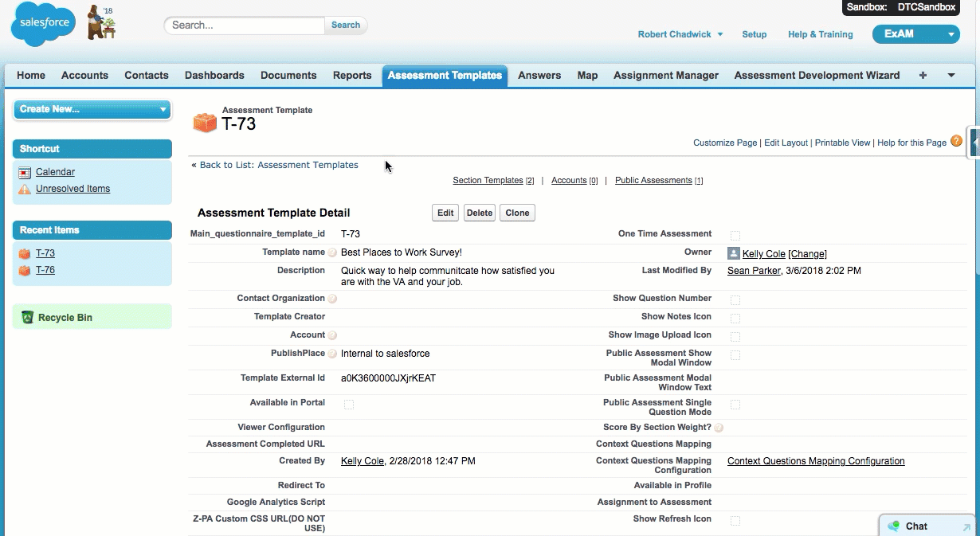Viewport: 980px width, 536px height.
Task: Click the Contact Organization help icon
Action: click(332, 299)
